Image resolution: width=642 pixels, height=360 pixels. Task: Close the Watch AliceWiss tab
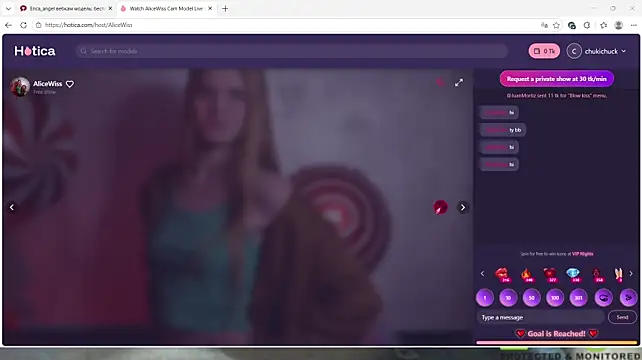(210, 8)
